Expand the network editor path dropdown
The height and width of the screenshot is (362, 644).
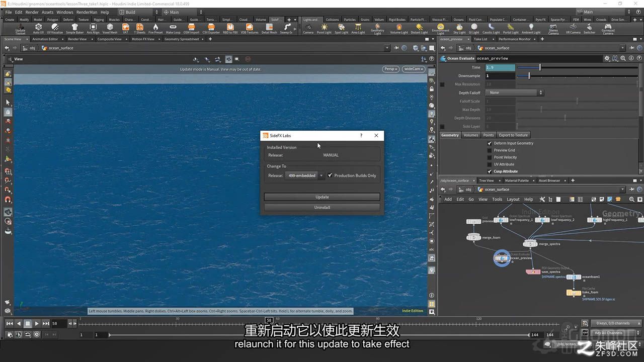point(622,190)
